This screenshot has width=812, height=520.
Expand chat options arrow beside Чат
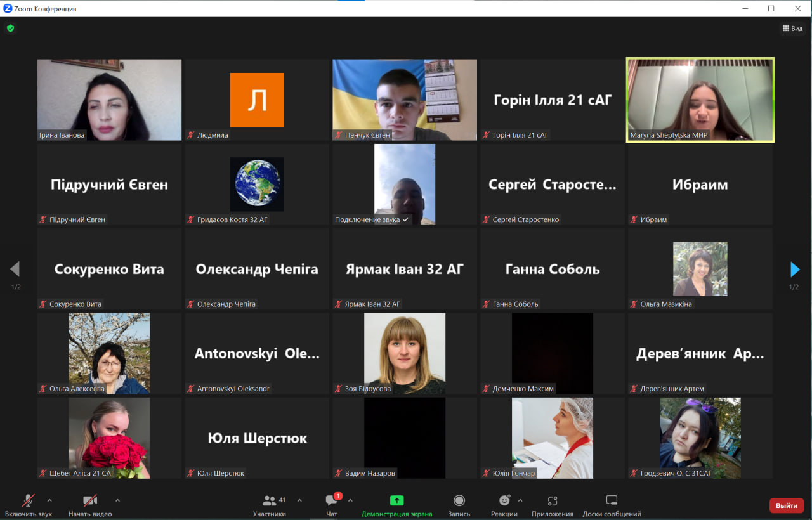350,500
